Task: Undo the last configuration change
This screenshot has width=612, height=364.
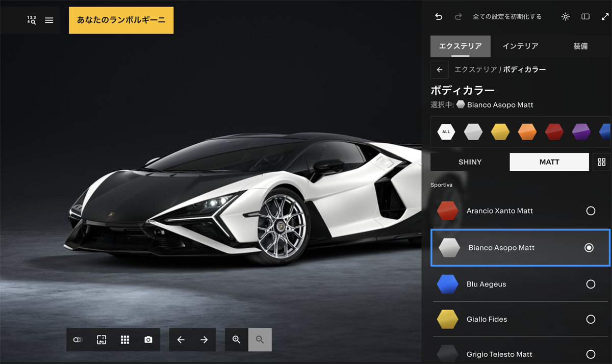Action: coord(439,17)
